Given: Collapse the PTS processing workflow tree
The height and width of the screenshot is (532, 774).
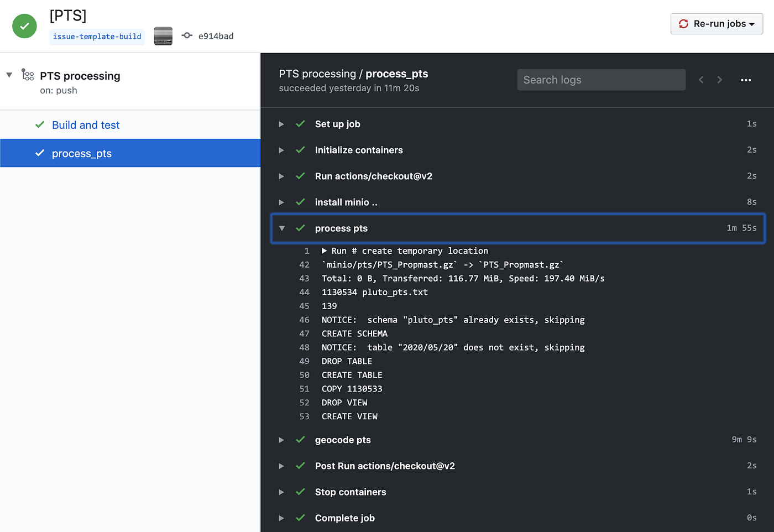Looking at the screenshot, I should point(8,74).
